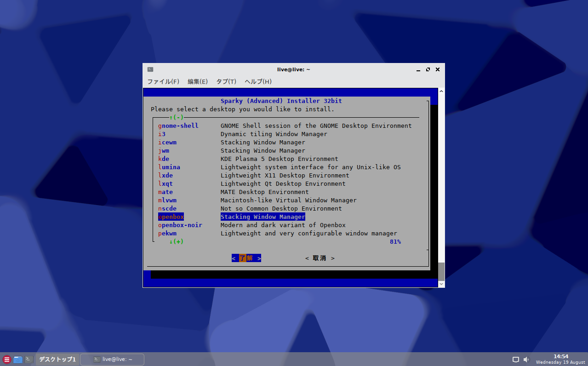
Task: Click the live@live: ~ window title bar text
Action: [293, 69]
